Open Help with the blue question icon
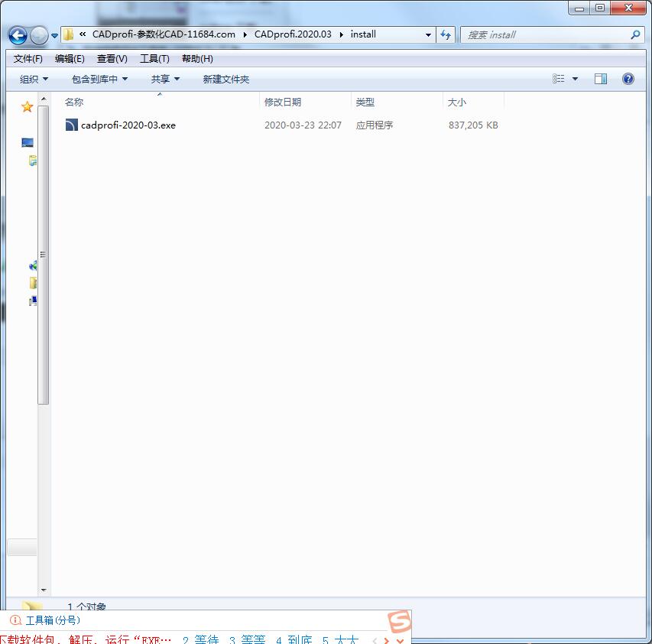 click(628, 79)
